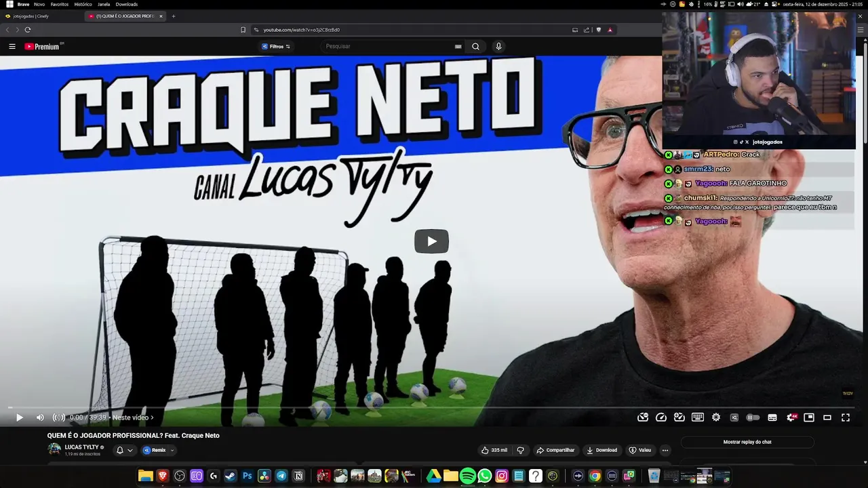
Task: Open OBS Studio from the dock
Action: click(x=180, y=476)
